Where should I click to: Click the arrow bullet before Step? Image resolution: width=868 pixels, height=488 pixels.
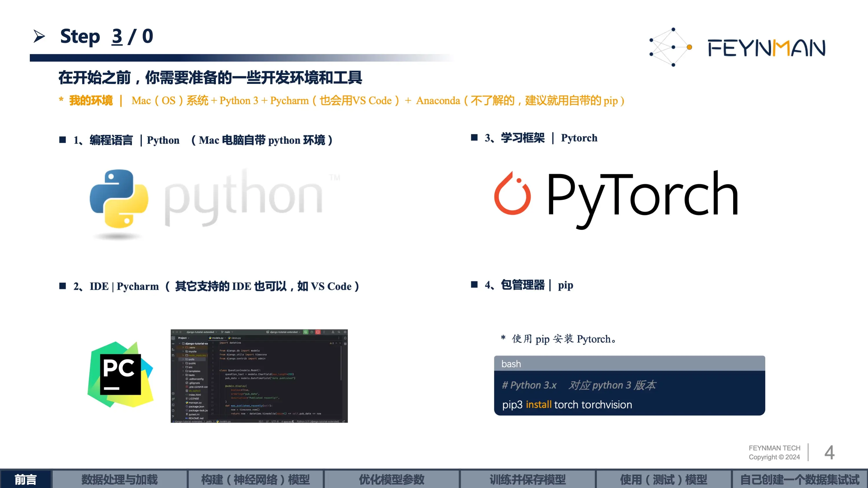[39, 36]
